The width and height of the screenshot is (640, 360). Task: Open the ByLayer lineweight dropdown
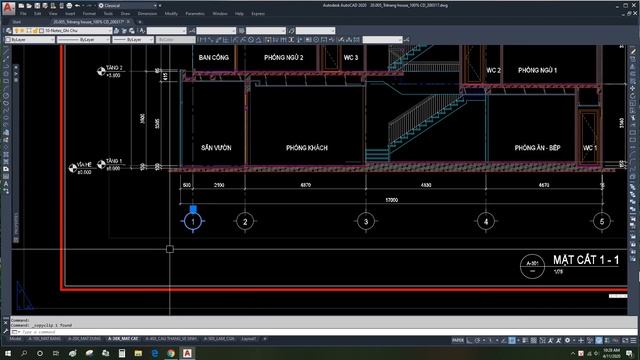click(x=133, y=40)
